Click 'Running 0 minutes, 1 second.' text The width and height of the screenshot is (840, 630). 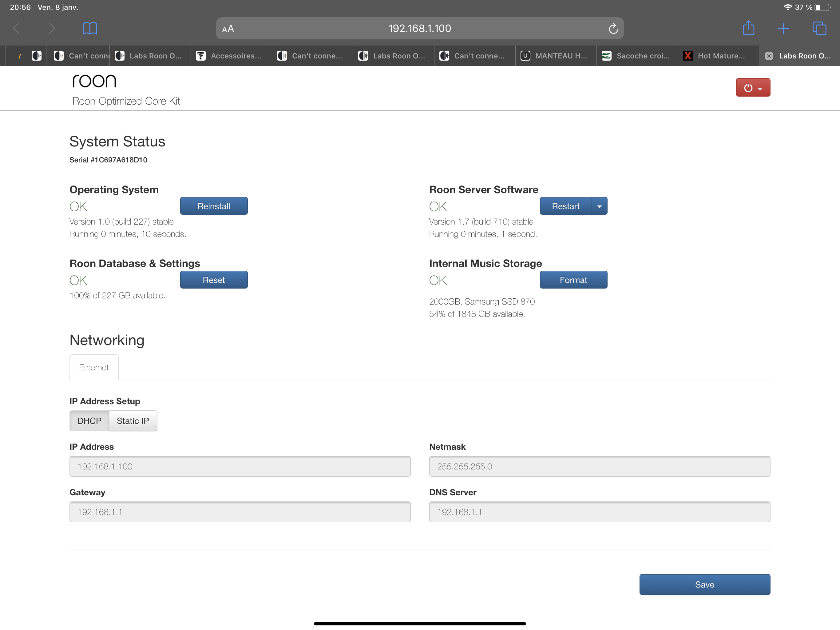483,234
